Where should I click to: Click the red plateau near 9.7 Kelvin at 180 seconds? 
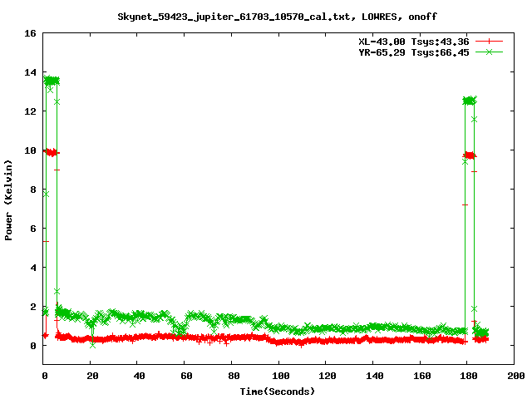(470, 155)
